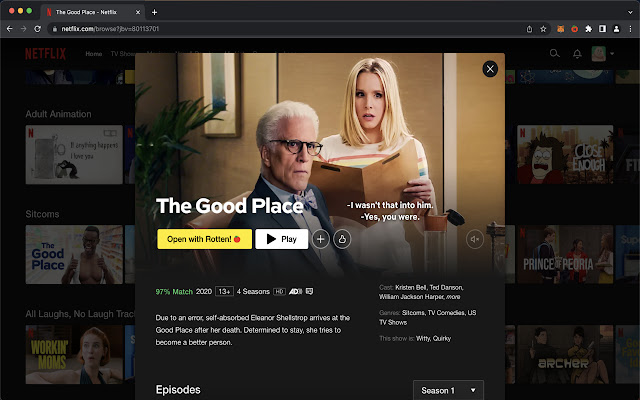
Task: Toggle the browser side panel
Action: pyautogui.click(x=602, y=29)
